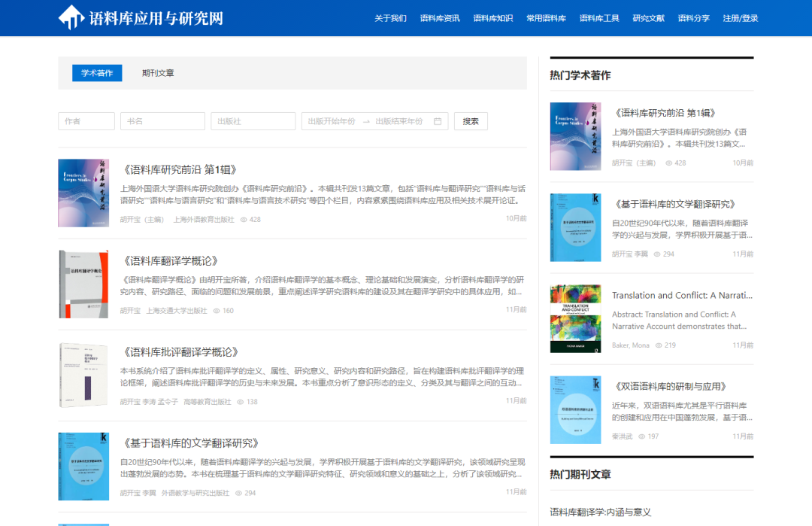Open 《基于语料库的文学翻译研究》 title in main list
Screen dimensions: 812x526
[190, 444]
